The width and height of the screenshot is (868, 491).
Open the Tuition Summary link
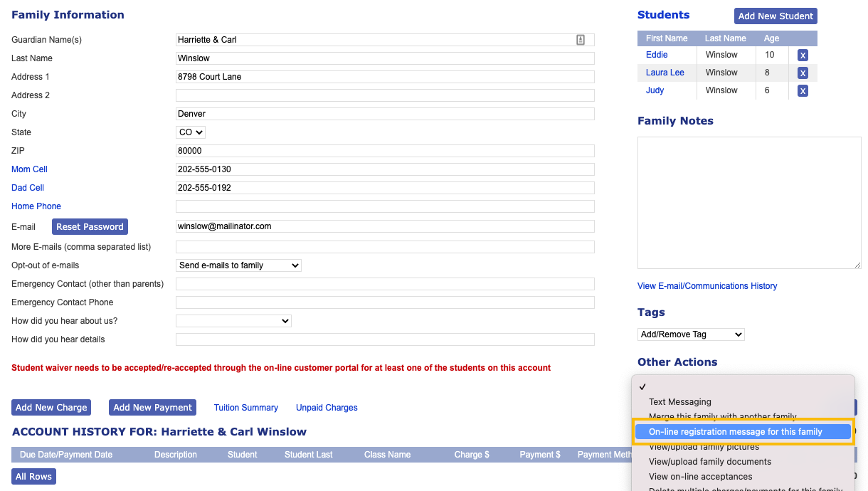pos(245,407)
